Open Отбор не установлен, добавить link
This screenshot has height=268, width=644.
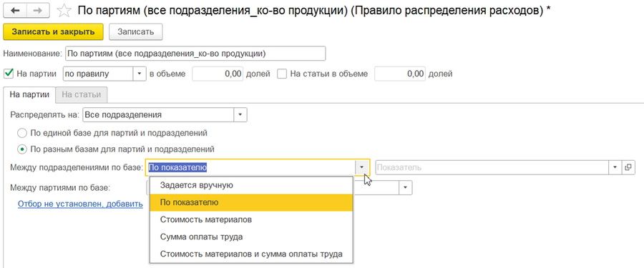(x=80, y=204)
